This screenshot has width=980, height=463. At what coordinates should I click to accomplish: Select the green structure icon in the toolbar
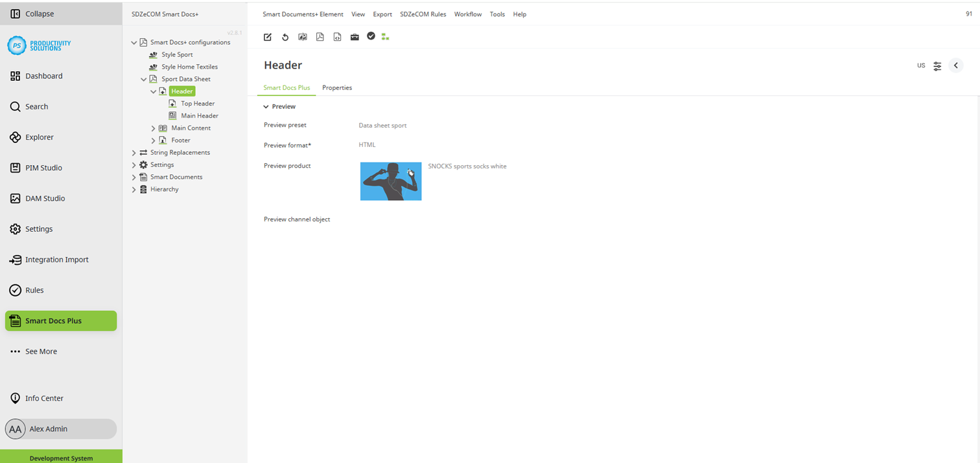pos(385,37)
